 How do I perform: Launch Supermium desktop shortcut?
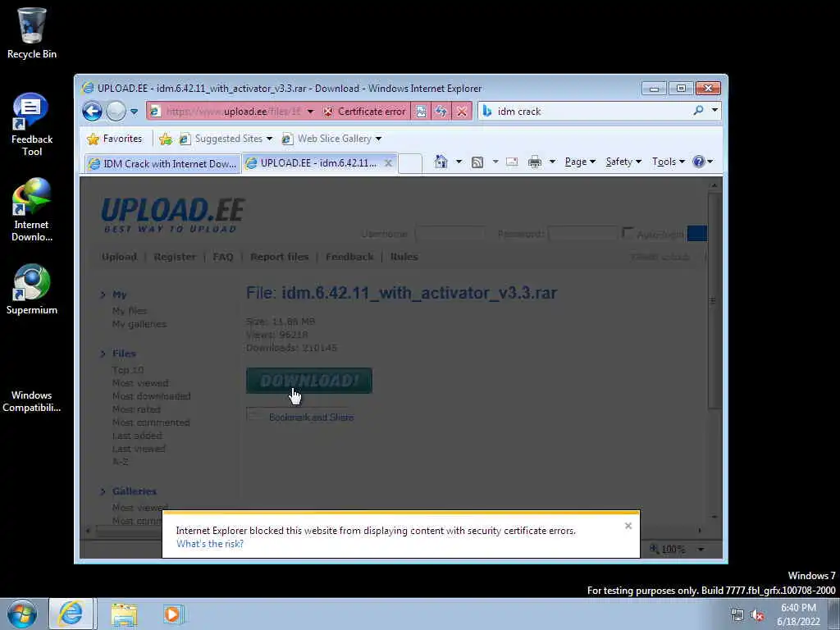pyautogui.click(x=32, y=290)
